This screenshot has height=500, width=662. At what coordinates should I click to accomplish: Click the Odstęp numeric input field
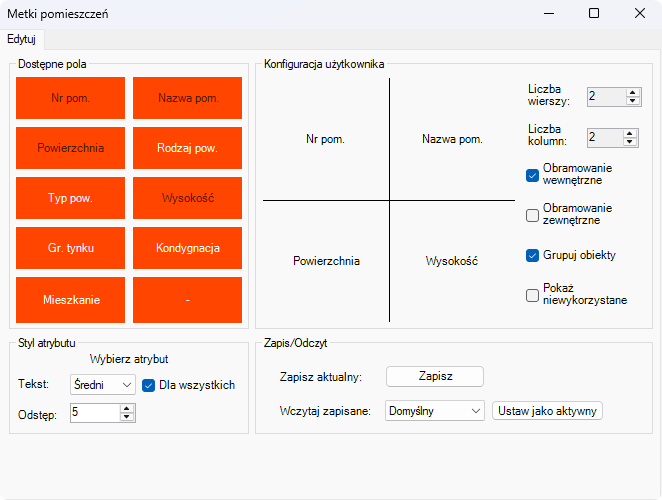[95, 413]
